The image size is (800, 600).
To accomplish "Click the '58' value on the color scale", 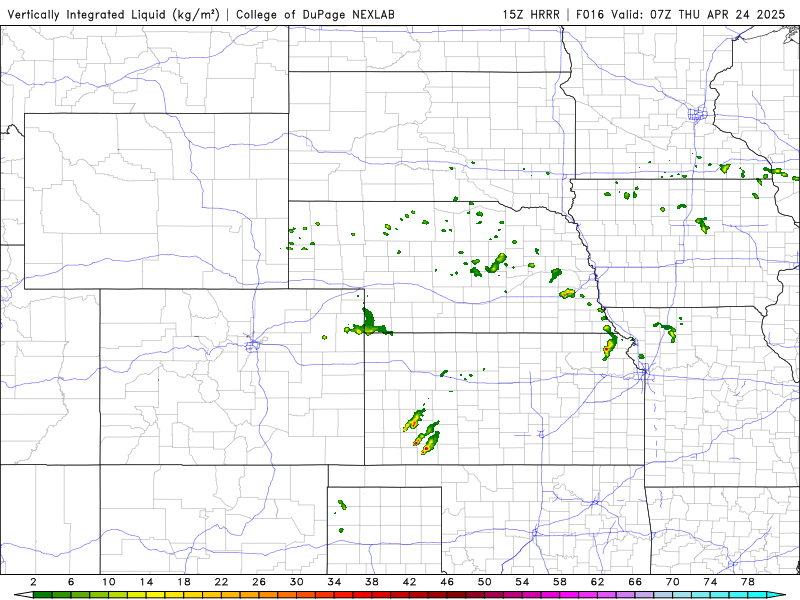I will [560, 582].
